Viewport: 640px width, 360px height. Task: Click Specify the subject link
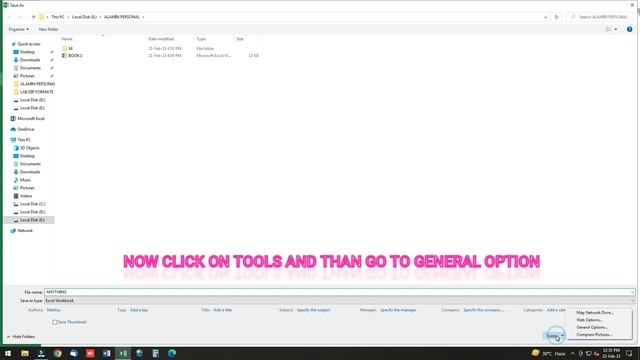pos(313,310)
